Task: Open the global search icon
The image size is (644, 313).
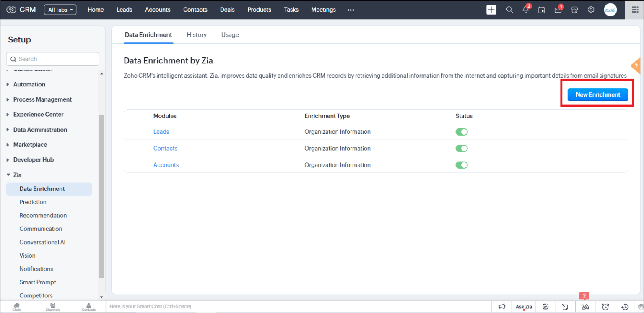Action: point(509,9)
